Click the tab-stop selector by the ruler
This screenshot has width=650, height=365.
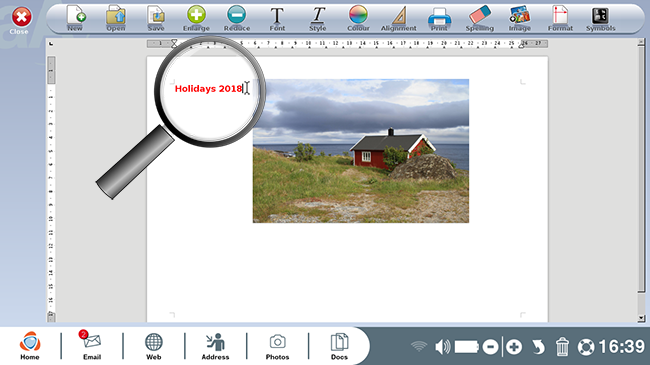[51, 44]
